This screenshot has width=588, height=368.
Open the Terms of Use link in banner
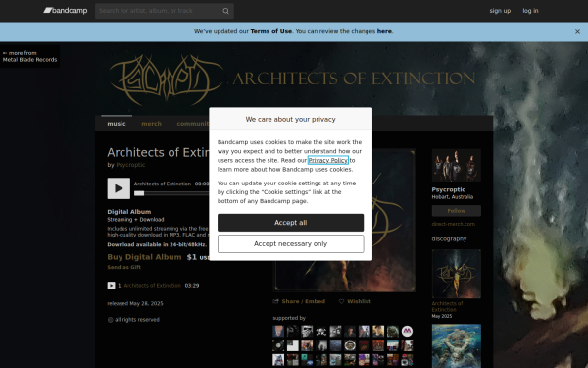pyautogui.click(x=271, y=31)
